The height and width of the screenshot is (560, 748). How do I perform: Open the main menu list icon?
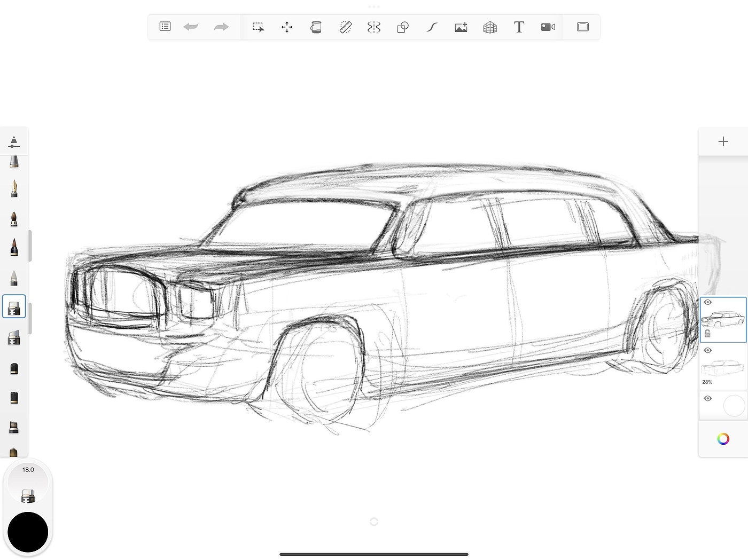coord(165,27)
